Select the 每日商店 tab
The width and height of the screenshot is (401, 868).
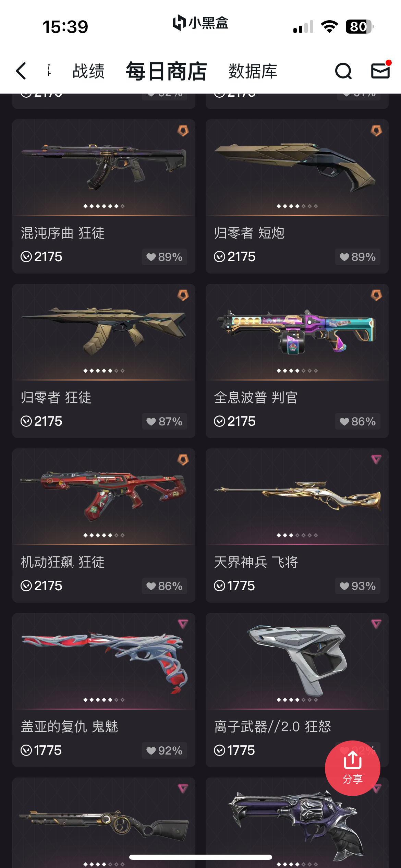coord(166,71)
